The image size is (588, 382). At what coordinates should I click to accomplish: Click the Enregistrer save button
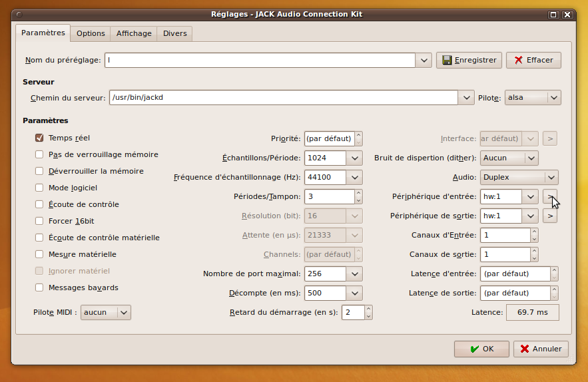click(x=469, y=61)
